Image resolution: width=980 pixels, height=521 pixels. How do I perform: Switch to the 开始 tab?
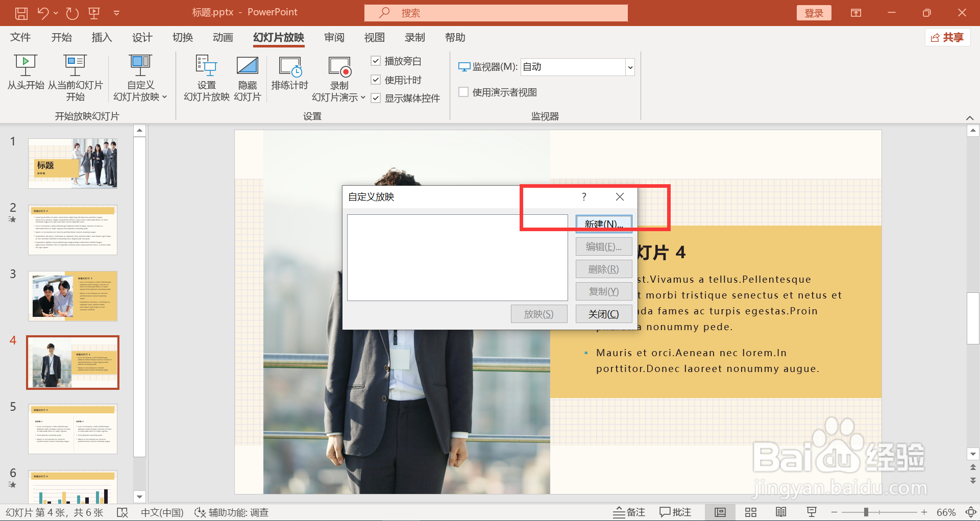[x=62, y=37]
